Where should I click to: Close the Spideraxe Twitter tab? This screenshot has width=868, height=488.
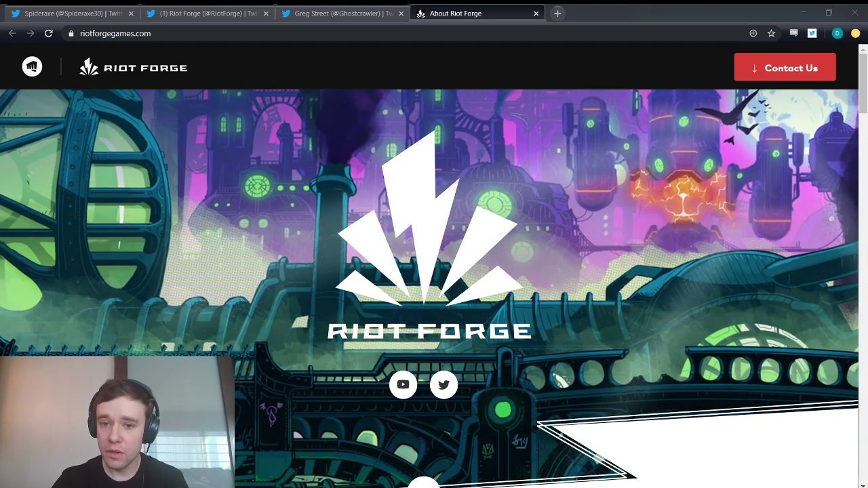pyautogui.click(x=131, y=14)
